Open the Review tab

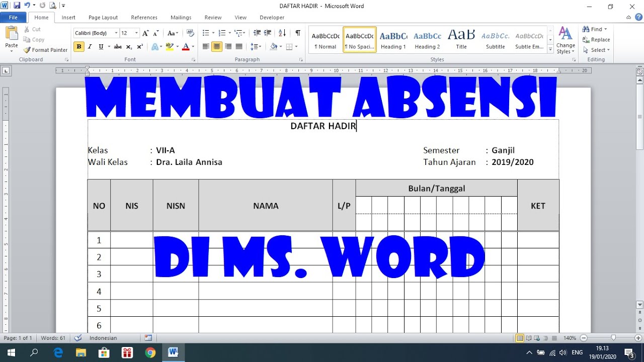tap(213, 17)
